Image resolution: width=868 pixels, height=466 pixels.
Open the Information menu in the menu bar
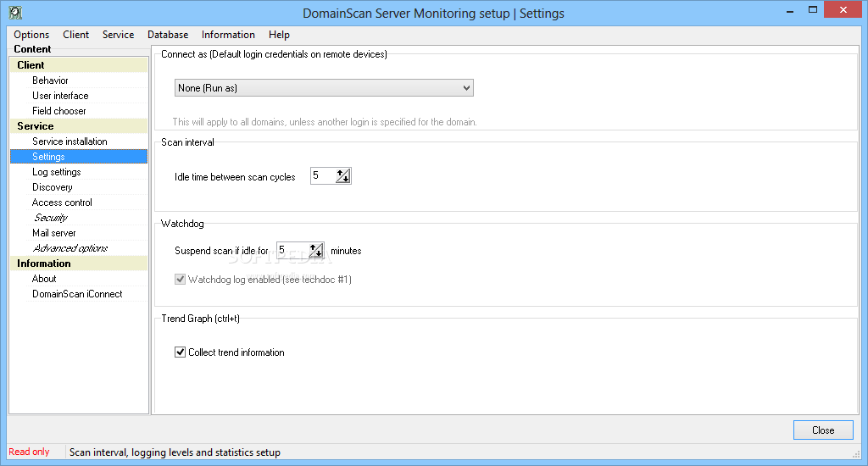(228, 34)
